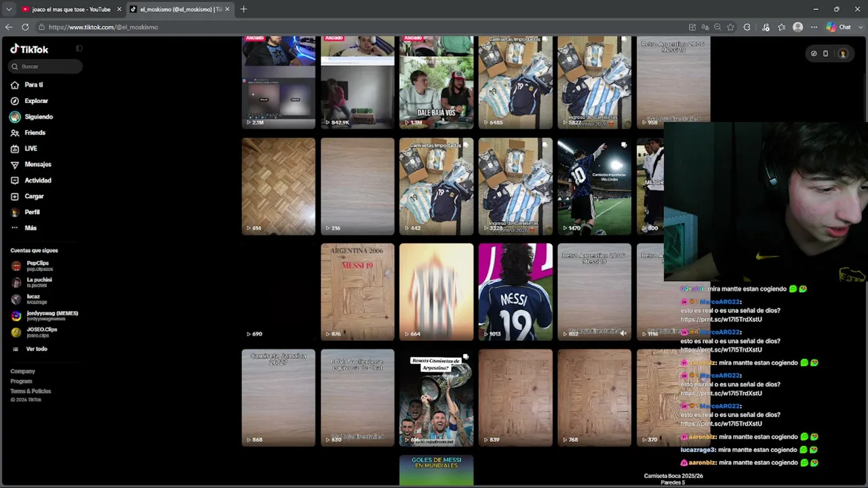This screenshot has width=868, height=488.
Task: Click the TikTok get-app phone icon
Action: point(825,54)
